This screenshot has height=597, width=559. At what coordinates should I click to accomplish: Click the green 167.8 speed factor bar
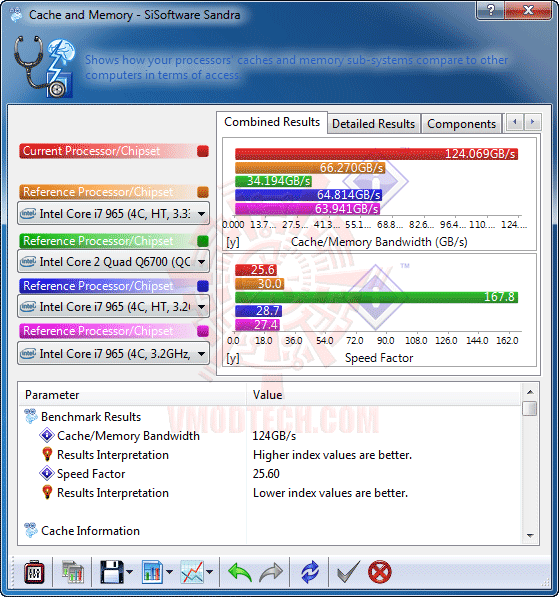click(376, 297)
